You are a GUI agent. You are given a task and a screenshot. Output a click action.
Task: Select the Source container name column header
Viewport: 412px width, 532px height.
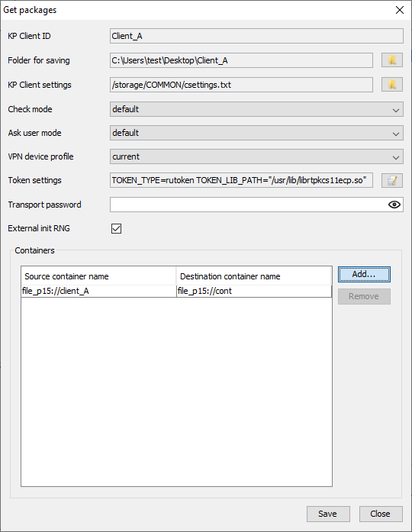(x=98, y=276)
